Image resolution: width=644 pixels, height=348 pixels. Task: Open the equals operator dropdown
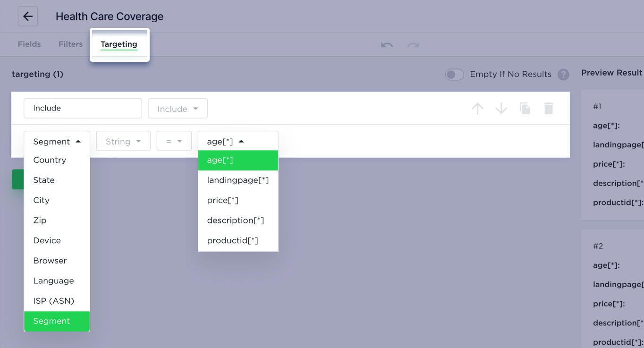pos(174,141)
